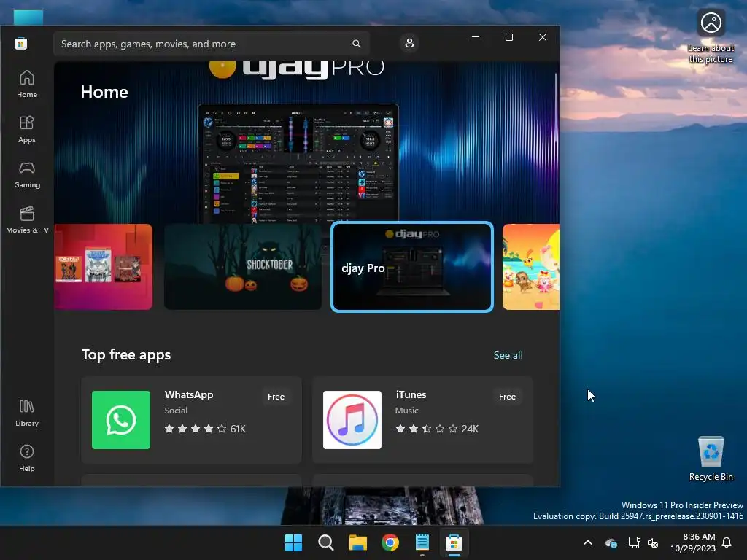Open See all for Top free apps

tap(508, 355)
